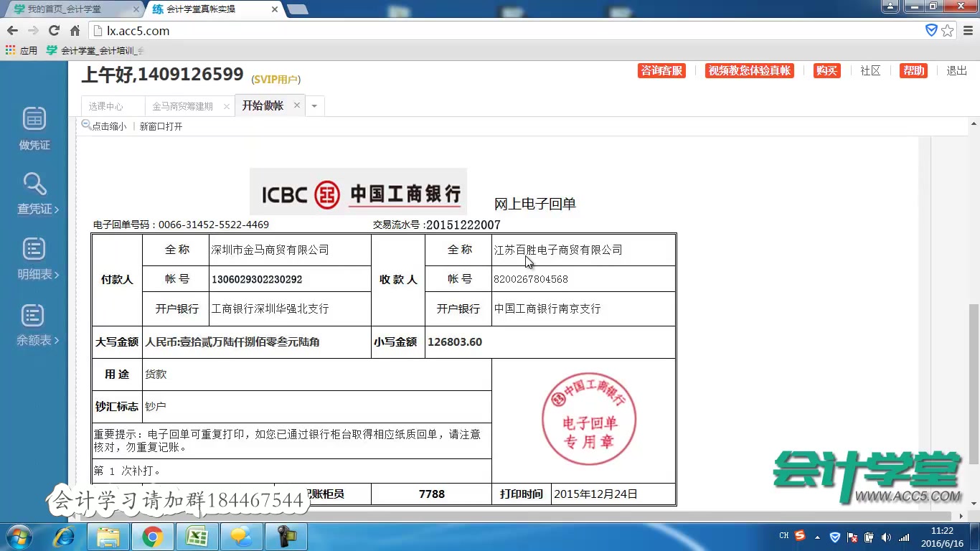This screenshot has width=980, height=551.
Task: Open File Explorer from taskbar
Action: pyautogui.click(x=108, y=537)
